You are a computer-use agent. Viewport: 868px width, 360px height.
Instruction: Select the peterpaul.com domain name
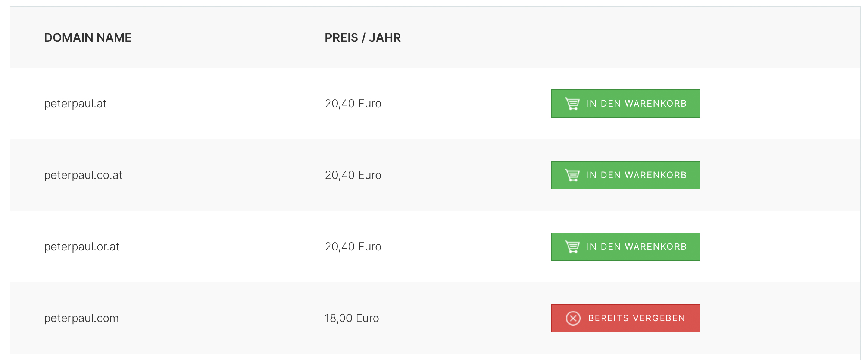(81, 318)
